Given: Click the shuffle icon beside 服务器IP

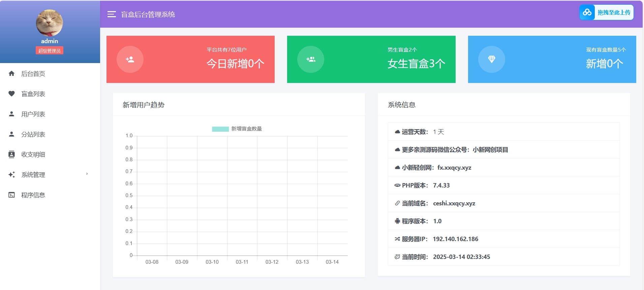Looking at the screenshot, I should click(x=397, y=239).
